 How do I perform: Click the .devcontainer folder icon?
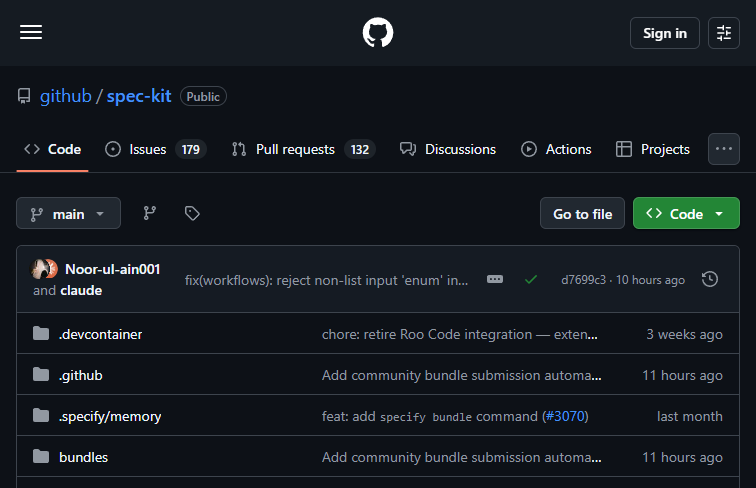pyautogui.click(x=41, y=333)
